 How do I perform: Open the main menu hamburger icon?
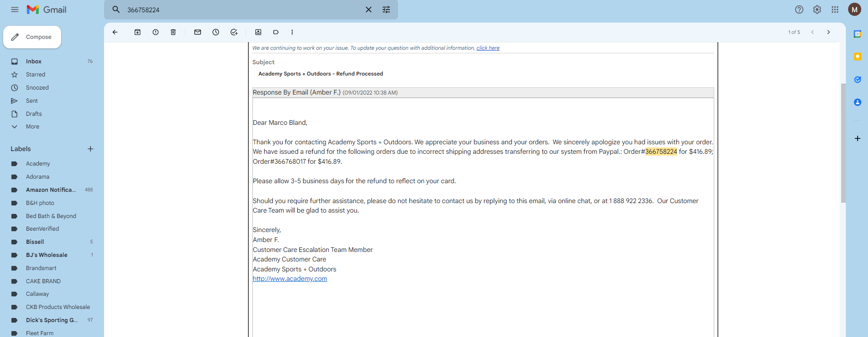pyautogui.click(x=15, y=9)
